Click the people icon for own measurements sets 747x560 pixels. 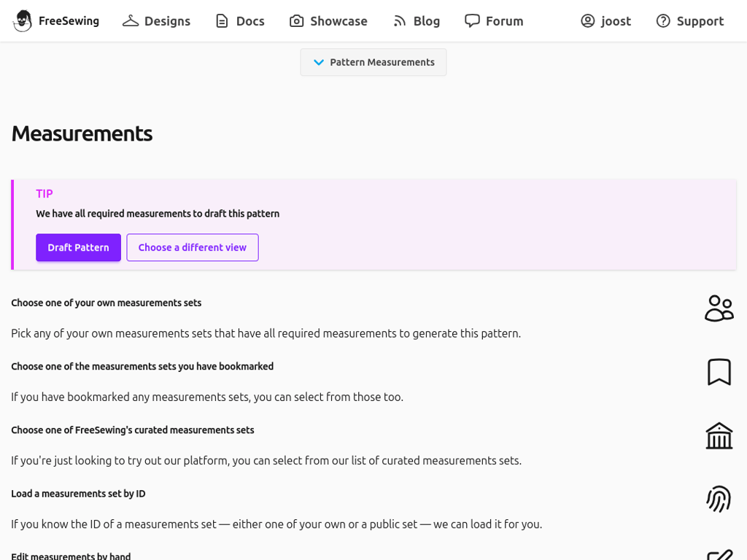[x=719, y=308]
